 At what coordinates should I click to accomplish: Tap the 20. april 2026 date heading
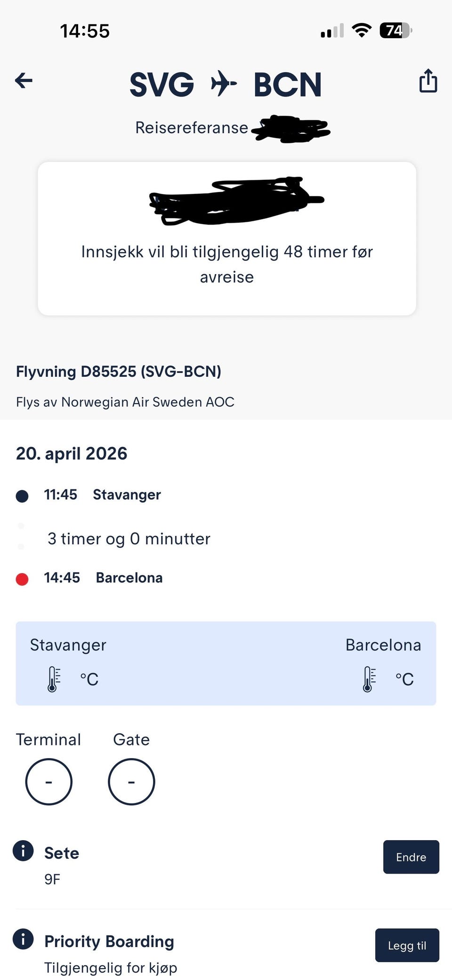pyautogui.click(x=72, y=454)
